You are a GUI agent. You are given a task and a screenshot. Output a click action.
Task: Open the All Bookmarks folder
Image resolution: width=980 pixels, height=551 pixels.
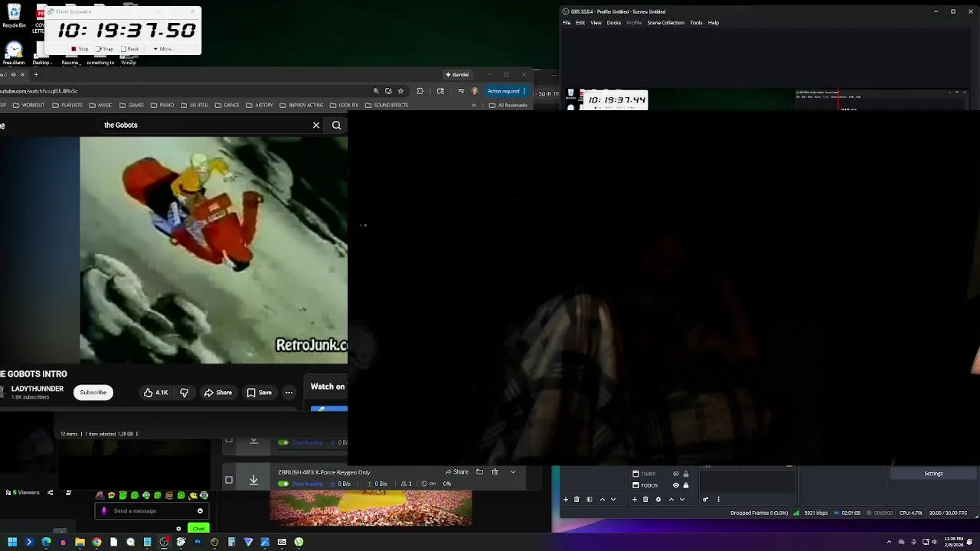(x=509, y=105)
